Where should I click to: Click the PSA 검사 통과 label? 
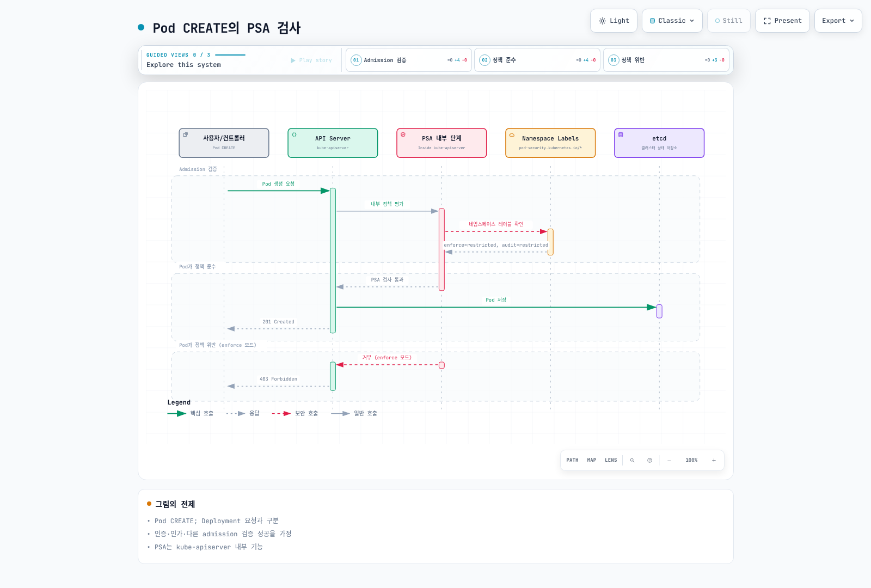click(387, 280)
